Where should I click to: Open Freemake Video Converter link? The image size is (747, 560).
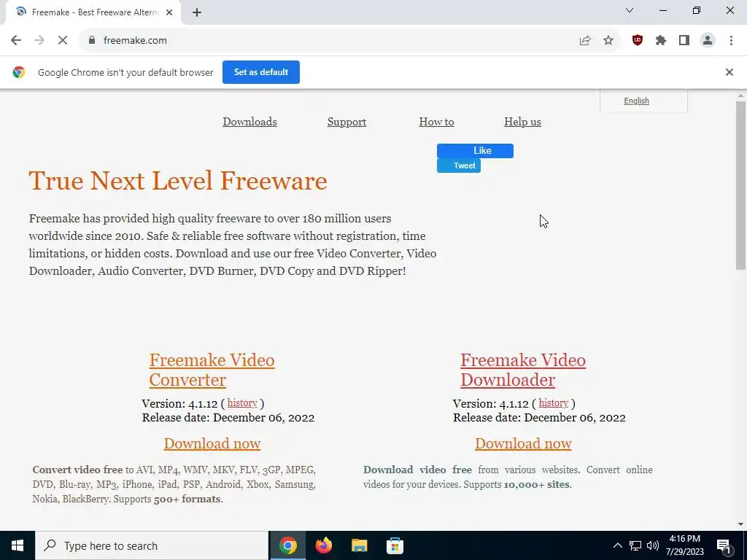coord(212,370)
